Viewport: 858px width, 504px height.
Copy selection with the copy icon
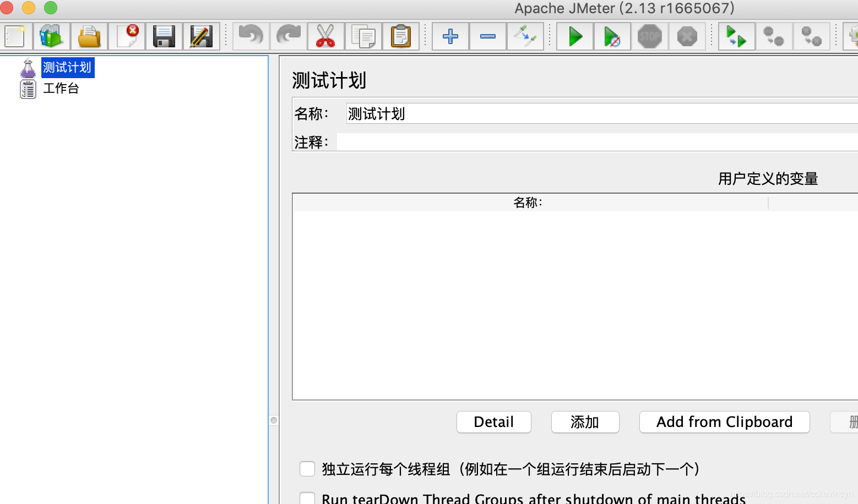point(363,37)
